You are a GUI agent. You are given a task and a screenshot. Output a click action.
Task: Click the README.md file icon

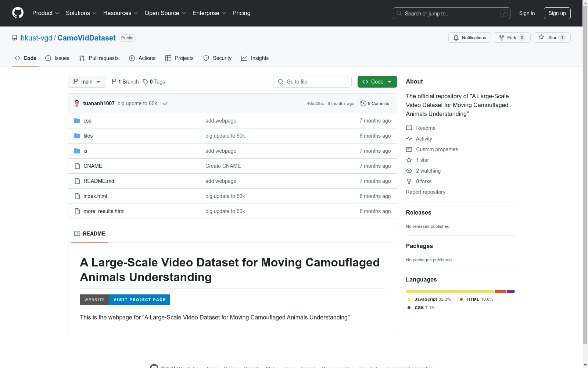coord(77,181)
